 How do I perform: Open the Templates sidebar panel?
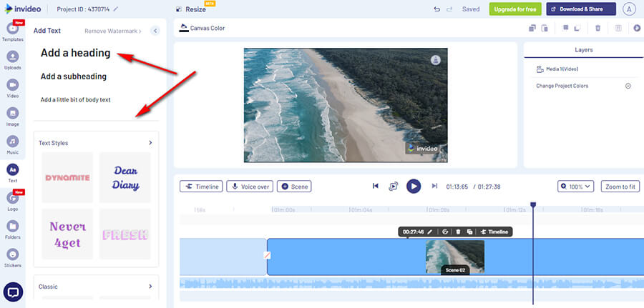click(x=12, y=31)
